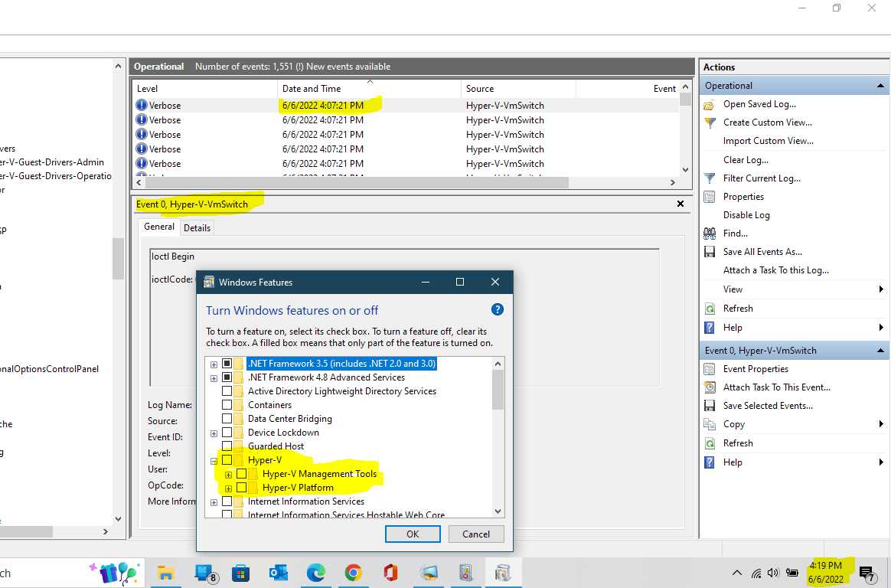This screenshot has height=588, width=891.
Task: Expand the Hyper-V Management Tools node
Action: point(228,475)
